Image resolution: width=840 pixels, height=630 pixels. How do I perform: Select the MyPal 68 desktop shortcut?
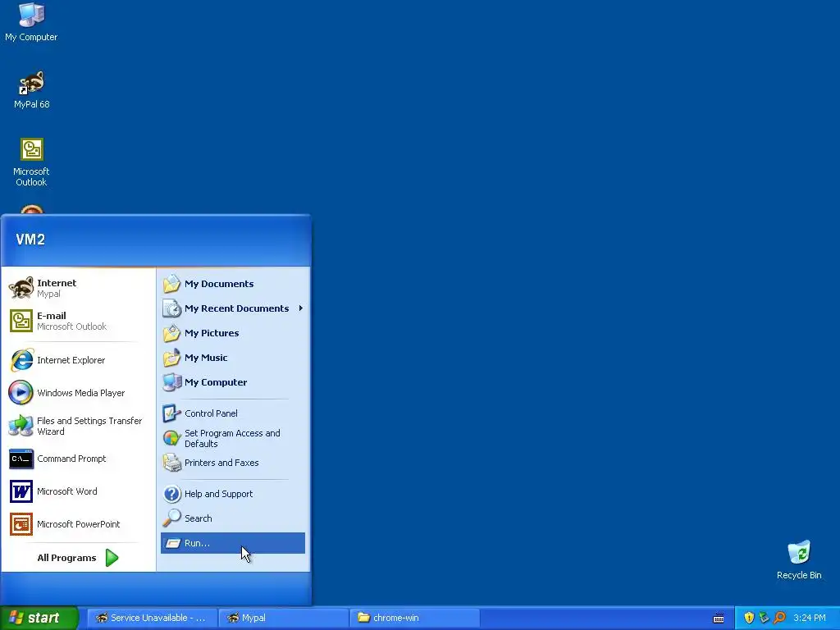32,90
